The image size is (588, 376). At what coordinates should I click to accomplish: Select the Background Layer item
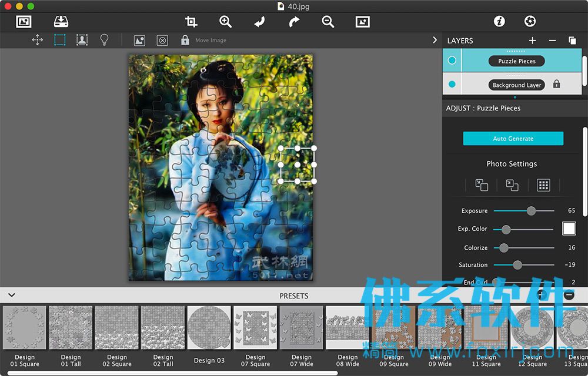[517, 85]
